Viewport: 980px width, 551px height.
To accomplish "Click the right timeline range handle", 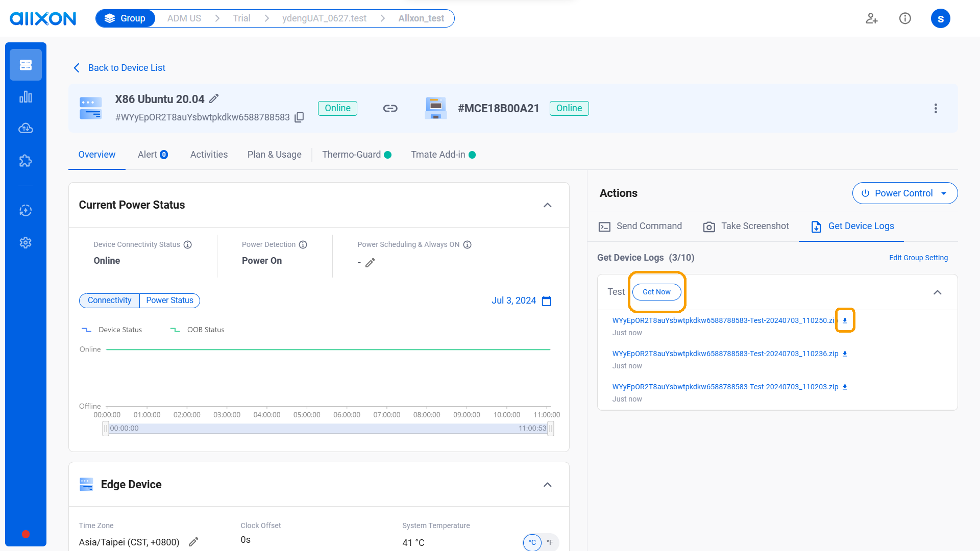I will coord(551,429).
